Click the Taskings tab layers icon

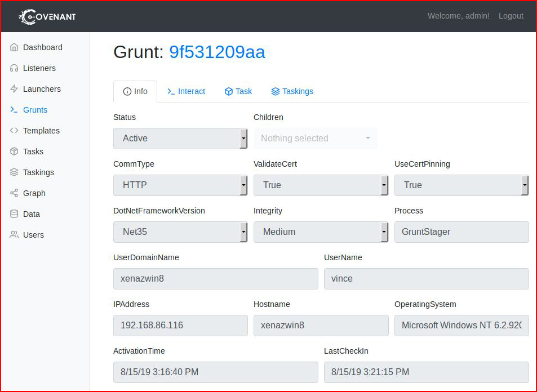[x=276, y=91]
